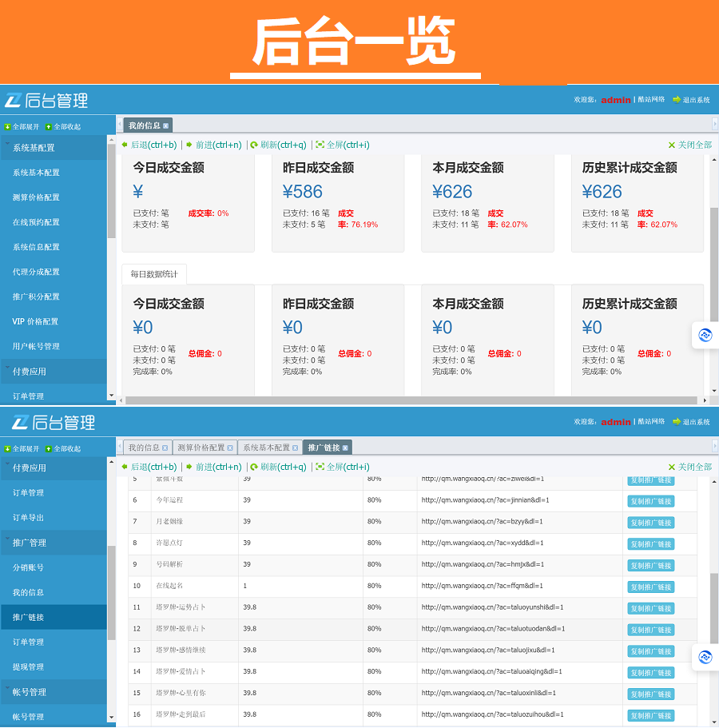Click the refresh icon above the promotion links table
719x728 pixels.
(x=254, y=467)
